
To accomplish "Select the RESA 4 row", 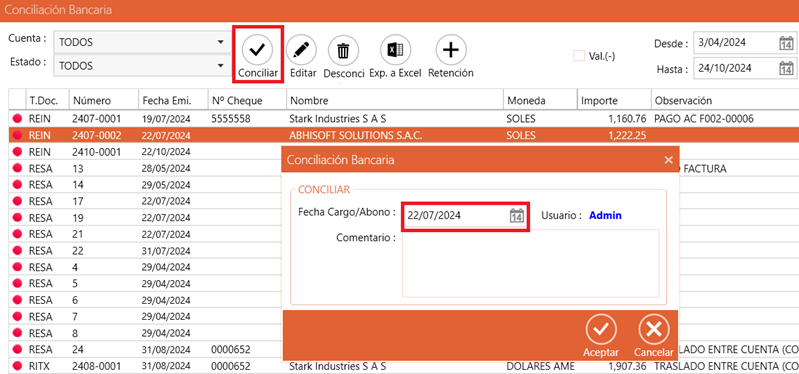I will pos(145,267).
